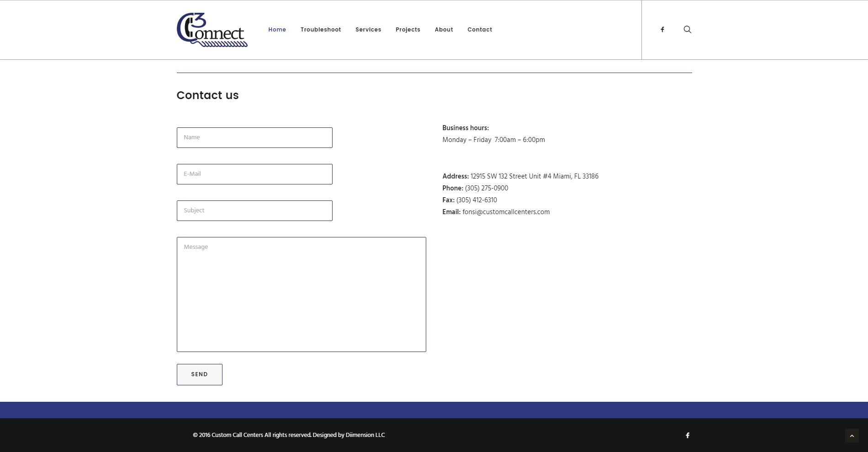Image resolution: width=868 pixels, height=452 pixels.
Task: Open search with the magnifier icon
Action: [x=687, y=30]
